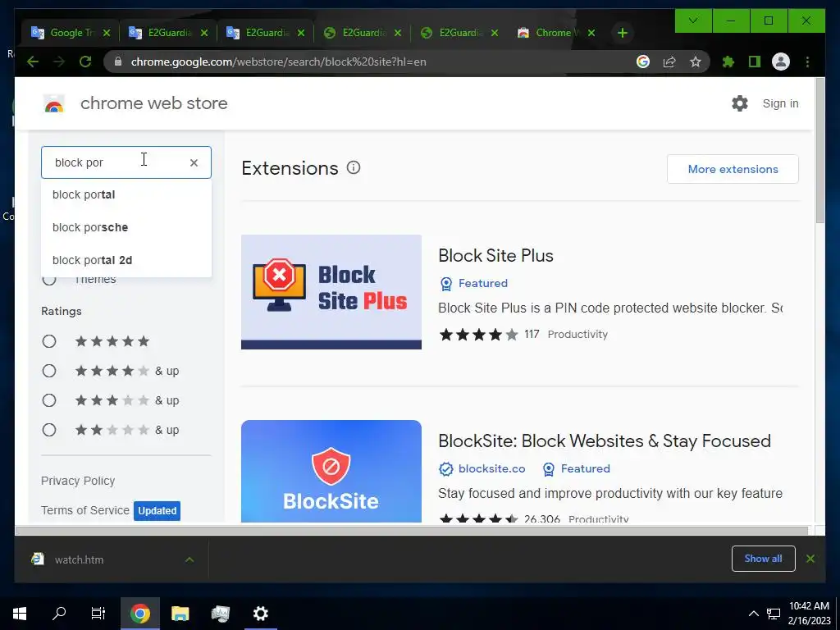Share this page via share icon
The width and height of the screenshot is (840, 630).
click(669, 62)
